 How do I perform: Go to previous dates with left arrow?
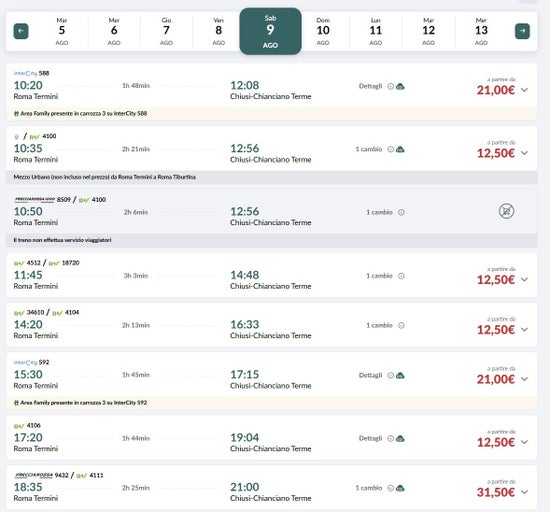21,31
